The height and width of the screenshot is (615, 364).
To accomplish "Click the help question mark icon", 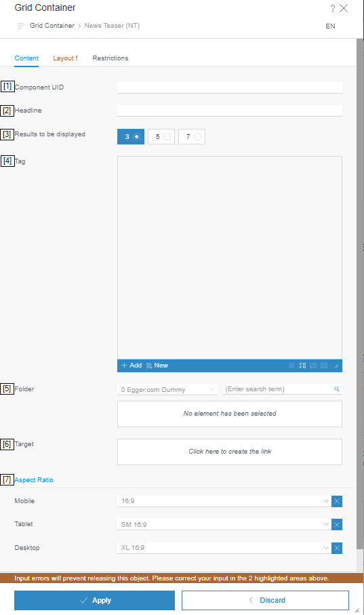I will coord(332,8).
